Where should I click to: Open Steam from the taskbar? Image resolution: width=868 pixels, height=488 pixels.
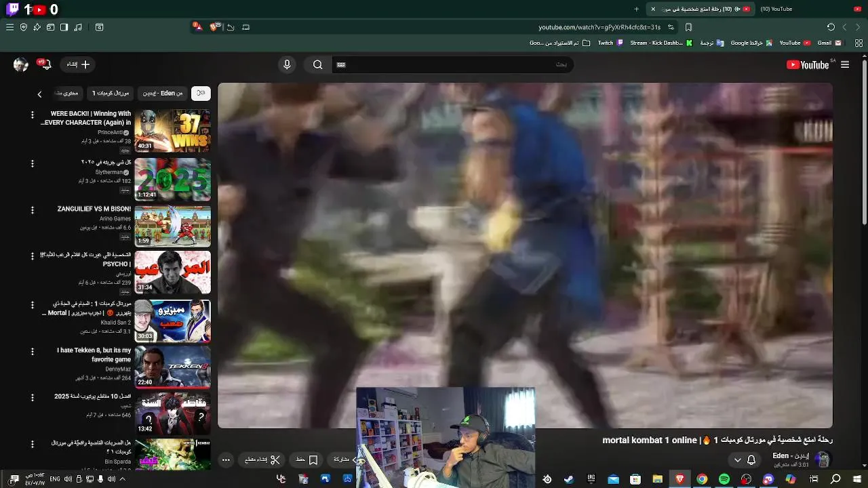[569, 479]
